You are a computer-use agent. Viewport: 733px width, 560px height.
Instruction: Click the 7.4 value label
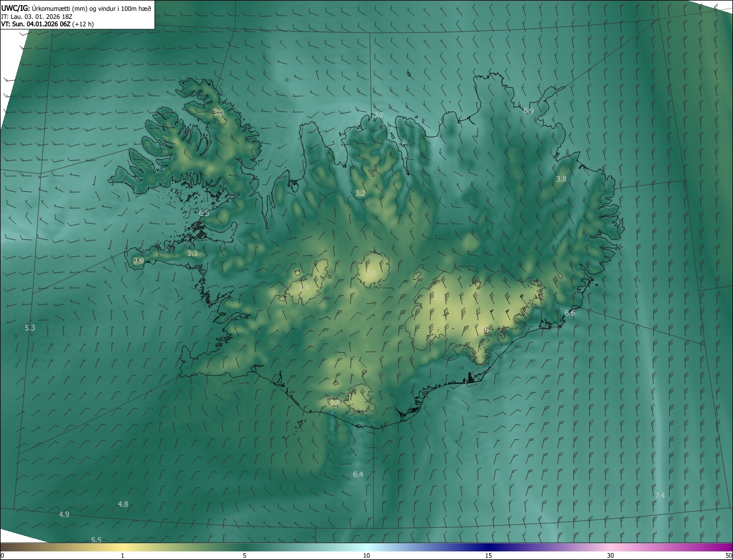tap(660, 495)
